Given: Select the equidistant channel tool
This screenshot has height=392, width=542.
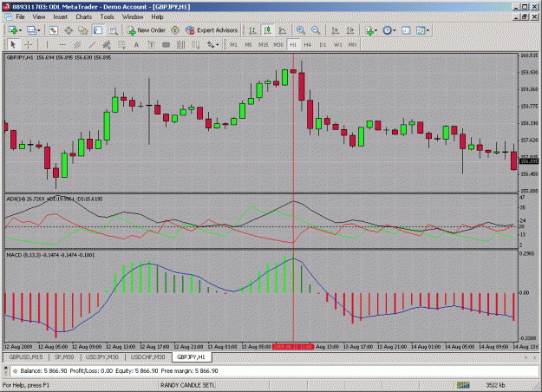Looking at the screenshot, I should (x=77, y=44).
